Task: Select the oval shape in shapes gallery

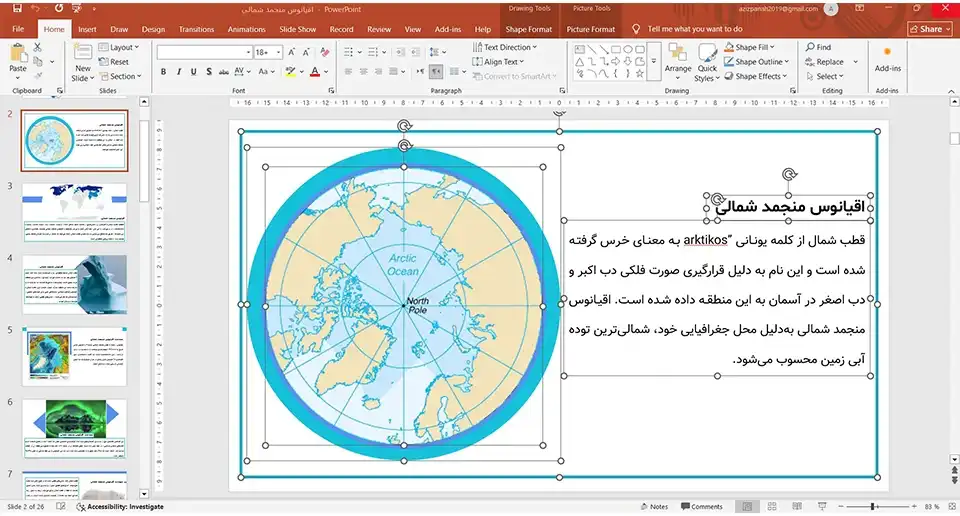Action: pos(628,49)
